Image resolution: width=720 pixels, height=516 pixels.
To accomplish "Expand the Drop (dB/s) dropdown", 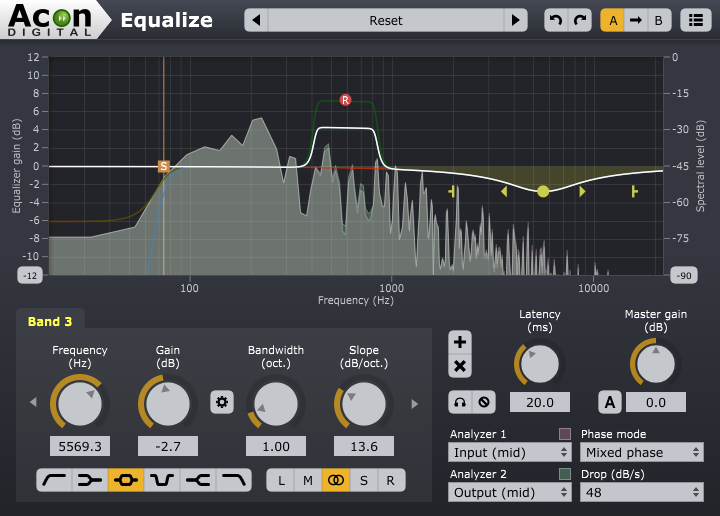I will [641, 492].
